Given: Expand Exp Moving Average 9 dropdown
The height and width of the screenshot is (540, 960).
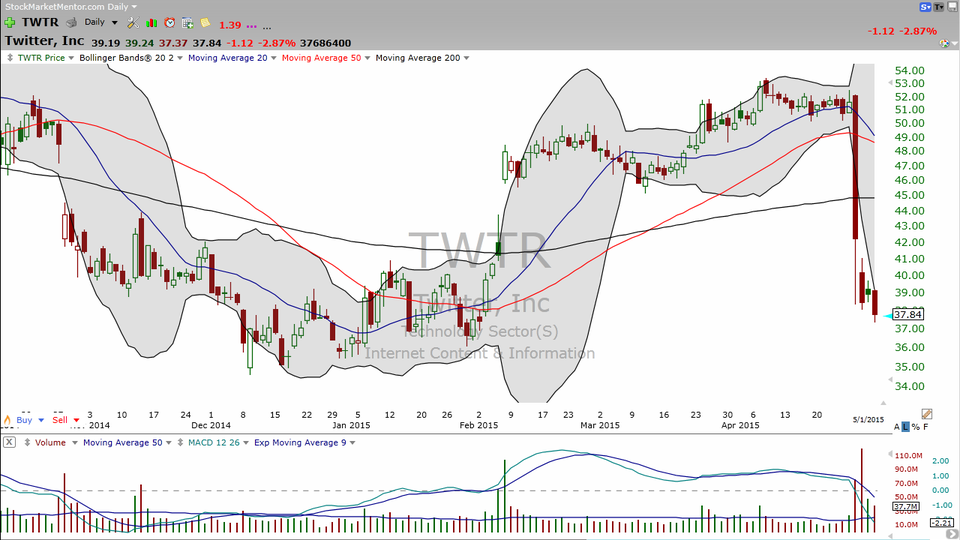Looking at the screenshot, I should (352, 443).
